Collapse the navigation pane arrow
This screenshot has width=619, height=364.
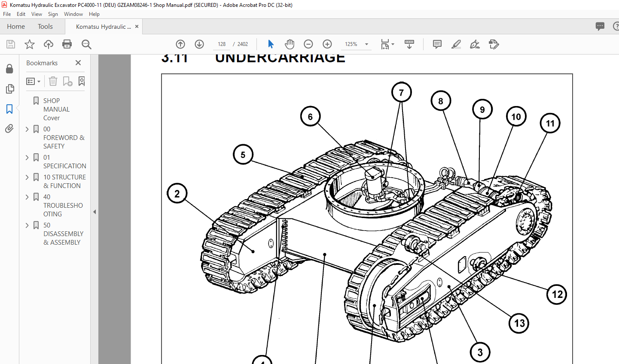coord(95,212)
